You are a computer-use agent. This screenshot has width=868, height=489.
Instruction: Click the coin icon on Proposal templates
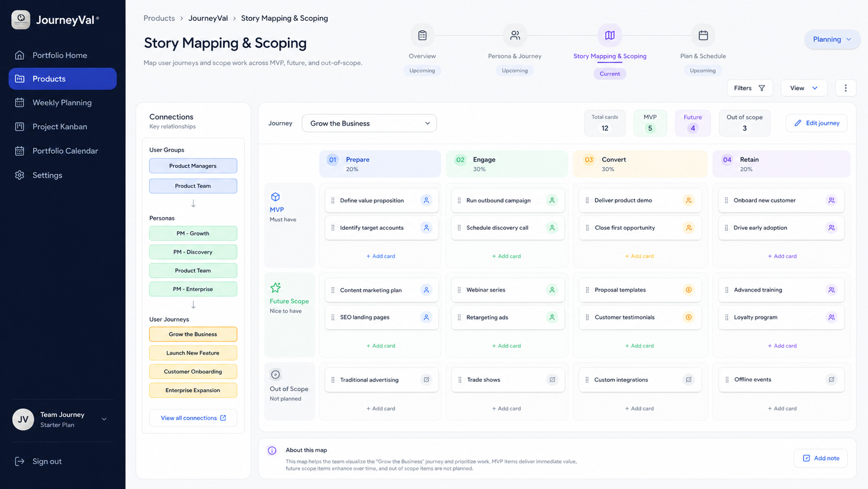coord(688,290)
